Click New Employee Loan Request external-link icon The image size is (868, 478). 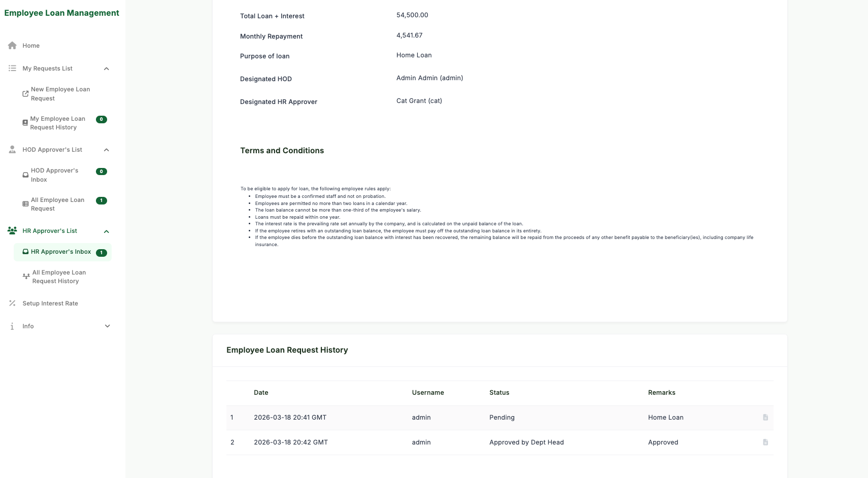(x=25, y=94)
